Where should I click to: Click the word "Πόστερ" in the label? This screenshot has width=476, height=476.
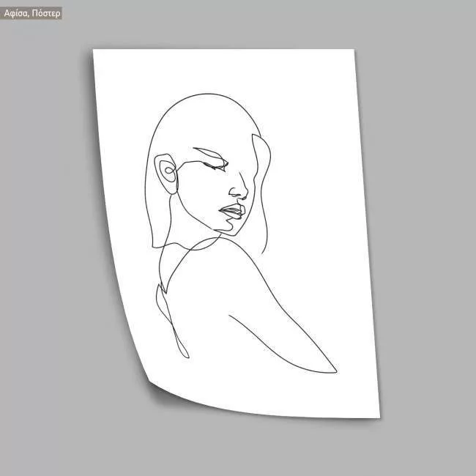[45, 13]
